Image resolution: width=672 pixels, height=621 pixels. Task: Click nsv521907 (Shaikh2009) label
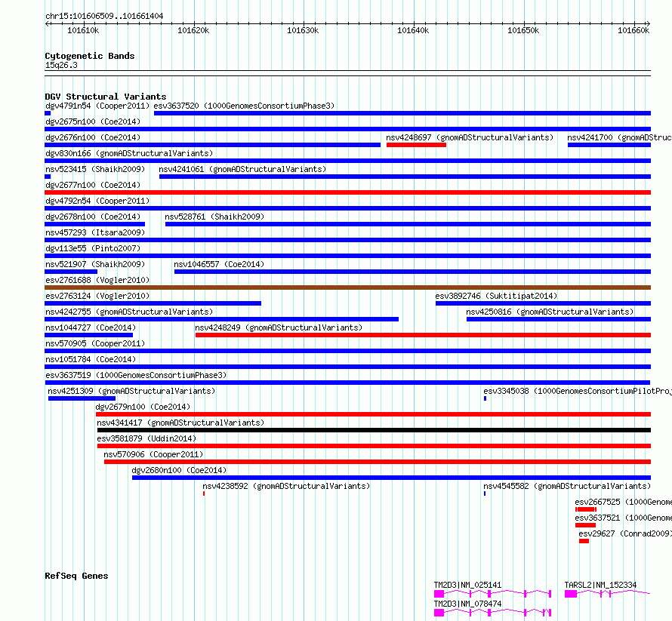[95, 264]
